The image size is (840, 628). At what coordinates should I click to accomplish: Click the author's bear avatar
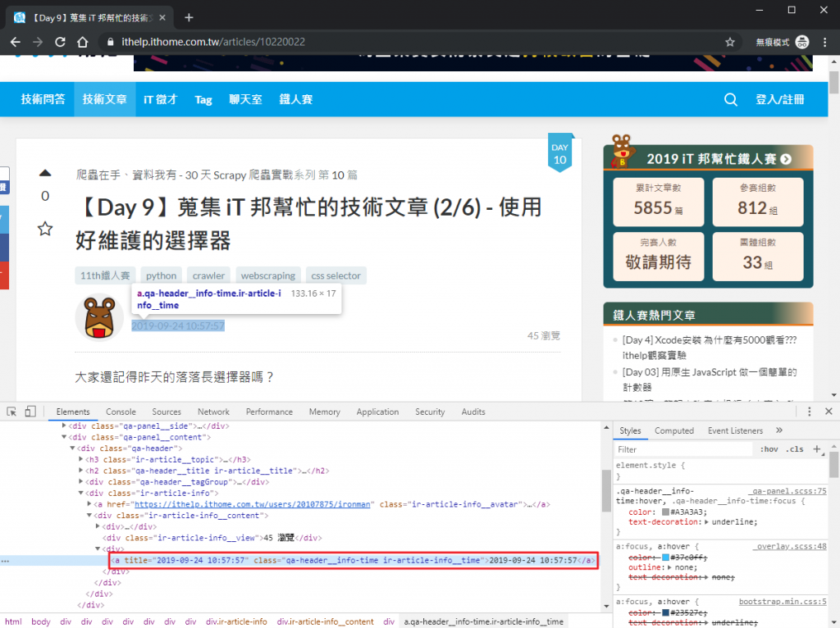coord(99,317)
